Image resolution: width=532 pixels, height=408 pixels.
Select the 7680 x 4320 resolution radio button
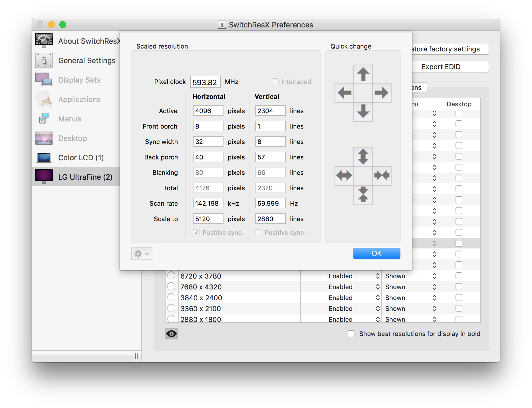[171, 287]
